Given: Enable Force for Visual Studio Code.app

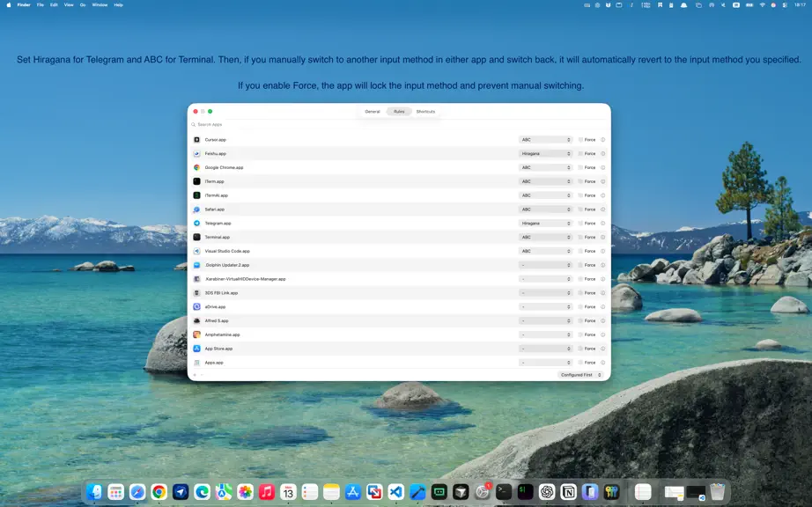Looking at the screenshot, I should [580, 251].
